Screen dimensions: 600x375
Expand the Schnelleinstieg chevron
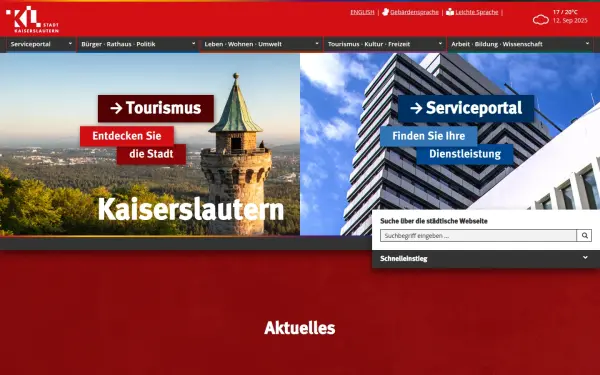click(585, 258)
